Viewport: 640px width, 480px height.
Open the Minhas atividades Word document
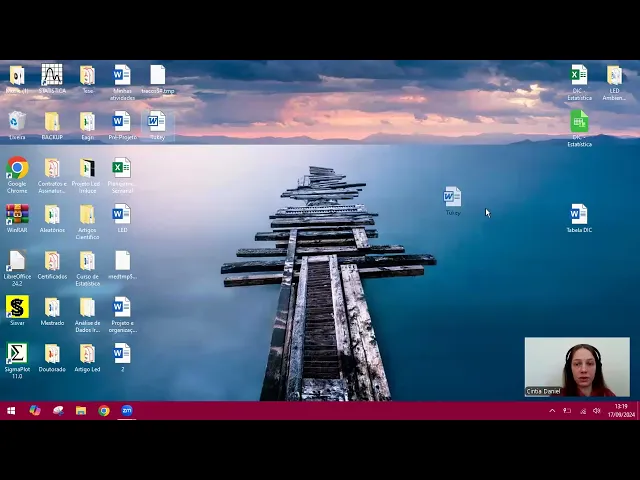click(122, 82)
